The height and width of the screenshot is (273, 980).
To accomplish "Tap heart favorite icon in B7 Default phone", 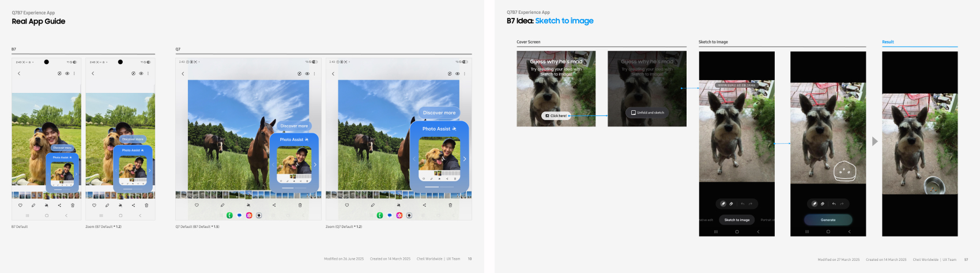I will 20,205.
